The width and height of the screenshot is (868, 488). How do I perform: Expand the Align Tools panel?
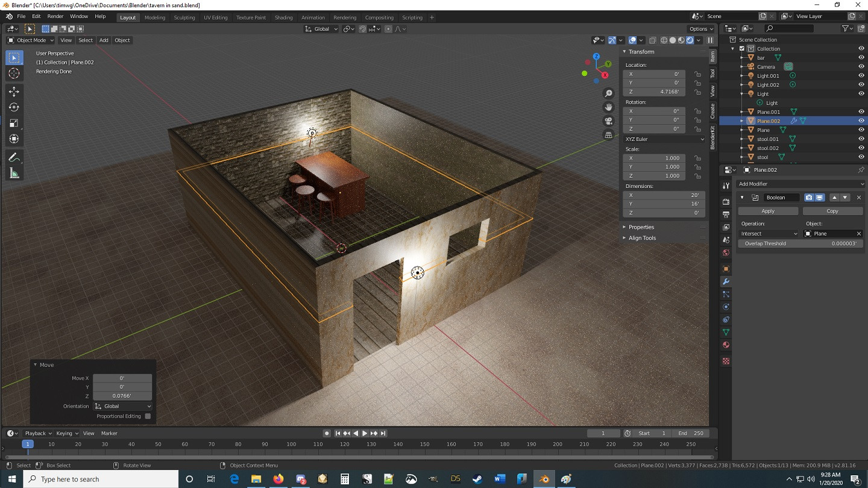[642, 238]
